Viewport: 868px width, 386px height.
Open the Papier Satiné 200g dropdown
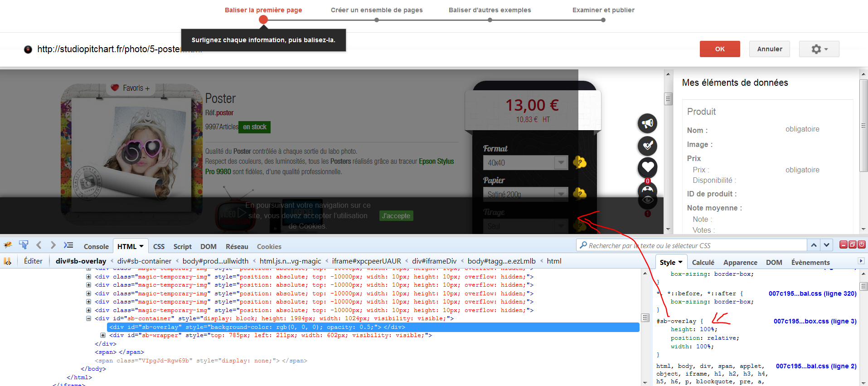pos(525,194)
